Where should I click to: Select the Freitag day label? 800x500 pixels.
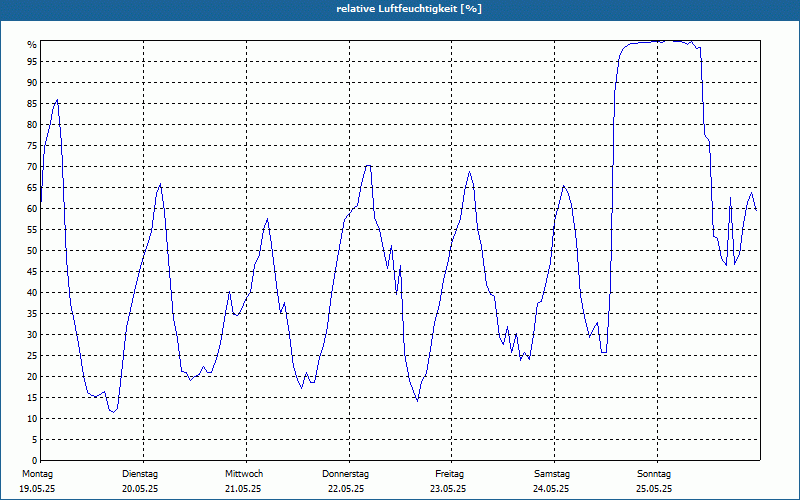[449, 474]
